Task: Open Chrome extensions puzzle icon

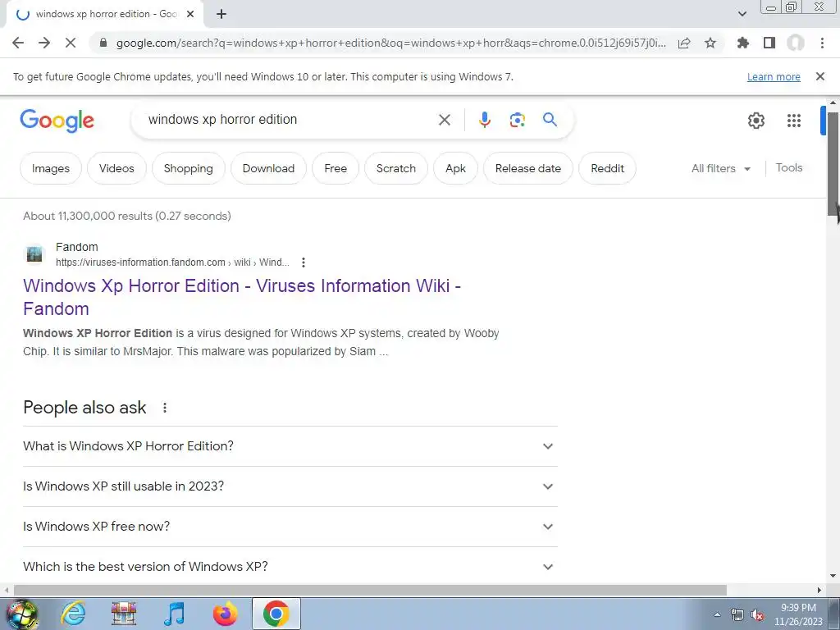Action: point(743,43)
